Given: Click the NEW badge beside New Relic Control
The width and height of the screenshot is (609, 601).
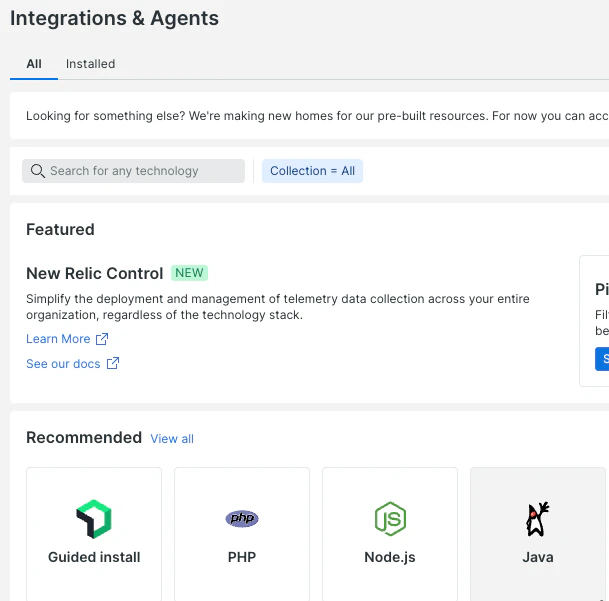Looking at the screenshot, I should (190, 273).
